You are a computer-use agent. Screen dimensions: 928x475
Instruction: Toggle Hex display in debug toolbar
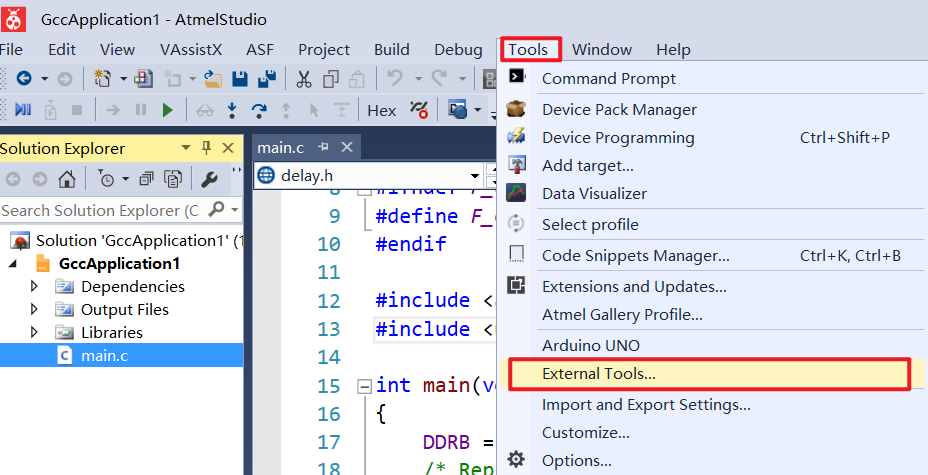coord(382,110)
